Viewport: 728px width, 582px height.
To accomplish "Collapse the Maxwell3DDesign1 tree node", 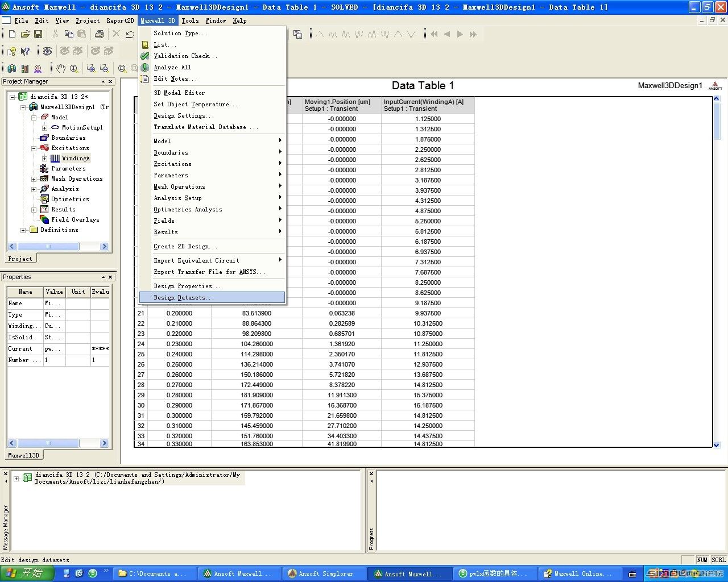I will (23, 107).
